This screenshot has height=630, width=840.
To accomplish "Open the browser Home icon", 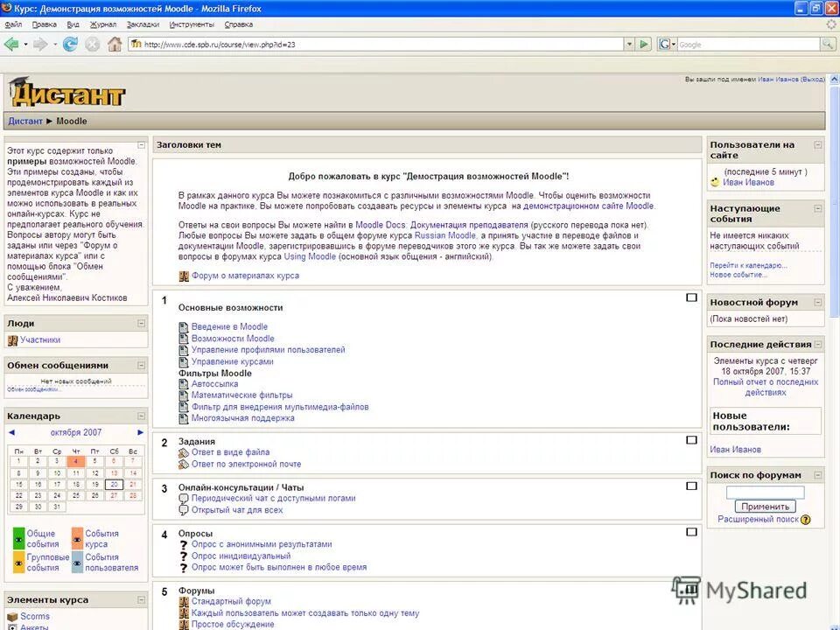I will point(115,44).
